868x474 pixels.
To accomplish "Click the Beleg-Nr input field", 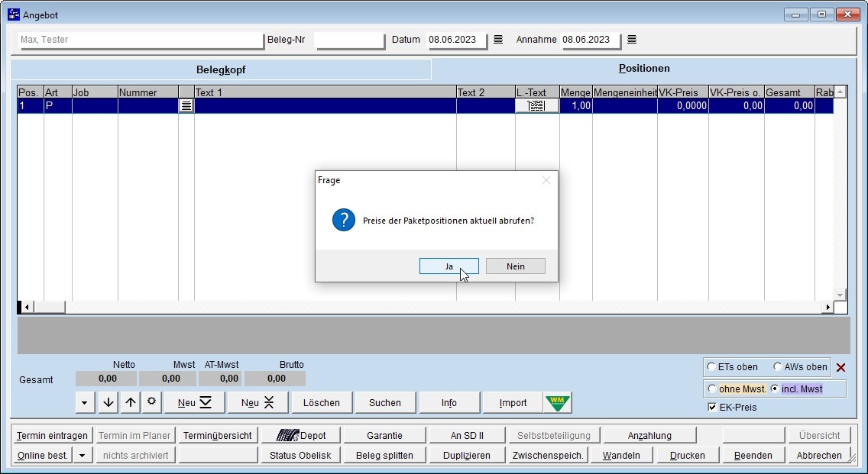I will (349, 40).
